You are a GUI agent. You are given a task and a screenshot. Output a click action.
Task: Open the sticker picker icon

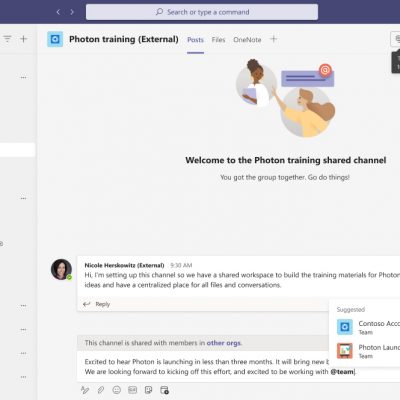point(148,390)
